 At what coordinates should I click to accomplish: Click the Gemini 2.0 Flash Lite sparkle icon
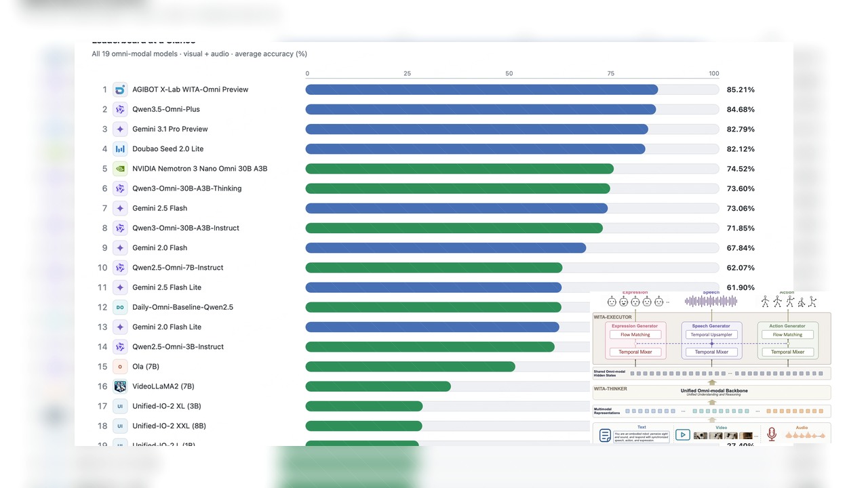(120, 327)
